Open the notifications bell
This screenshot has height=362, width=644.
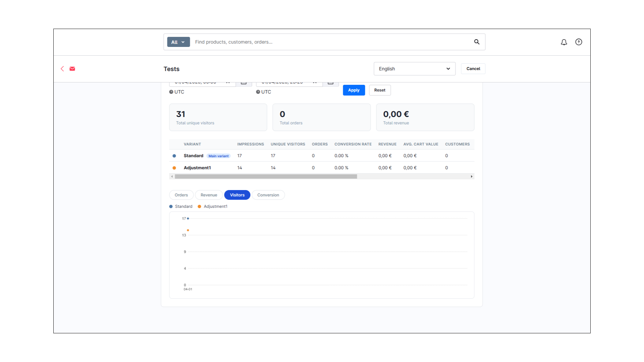click(564, 42)
